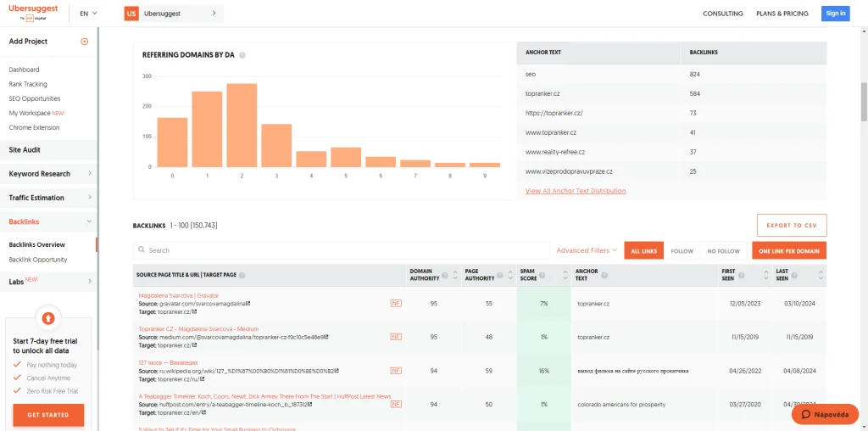The height and width of the screenshot is (431, 868).
Task: Open View All Anchor Text Distribution link
Action: [x=576, y=191]
